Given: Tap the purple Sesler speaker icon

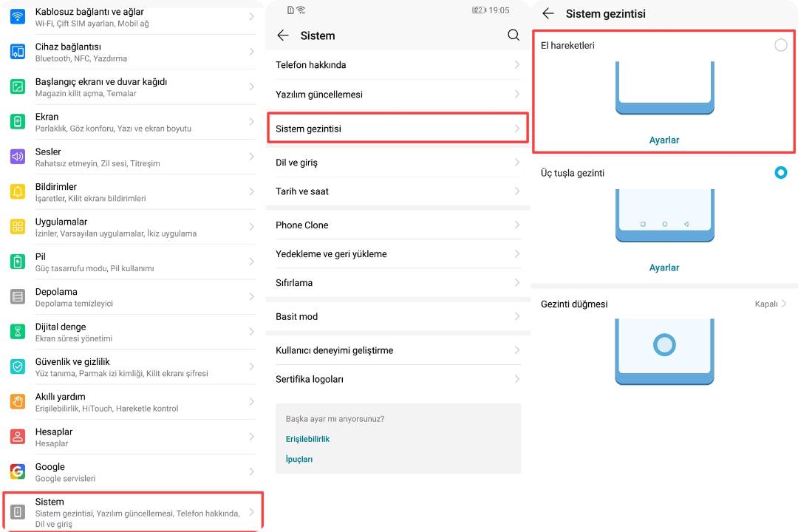Looking at the screenshot, I should point(18,157).
